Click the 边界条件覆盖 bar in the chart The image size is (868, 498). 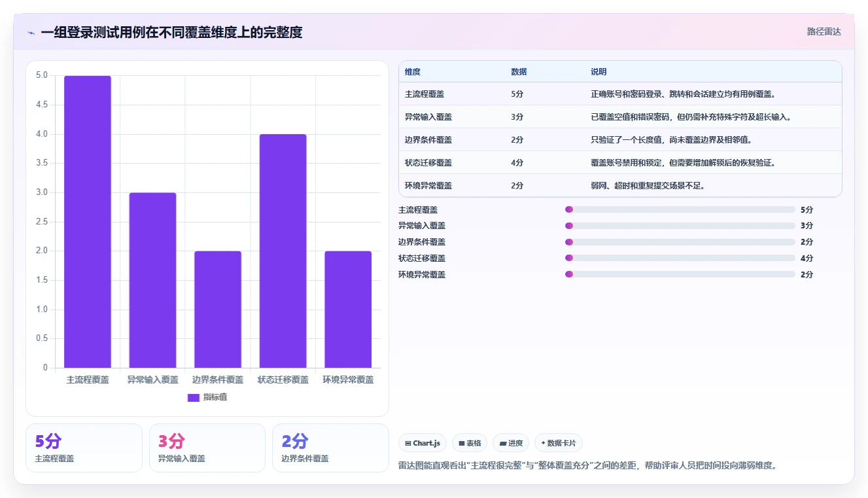click(218, 310)
